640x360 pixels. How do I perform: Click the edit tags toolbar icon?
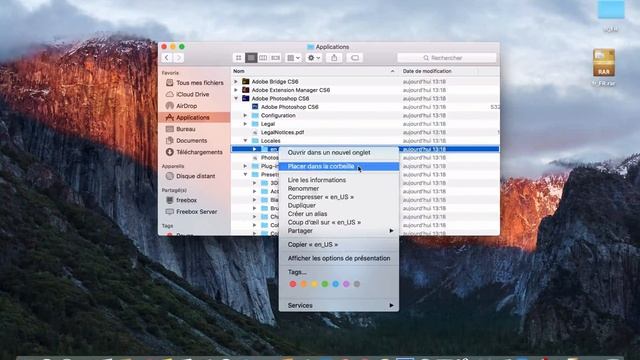[355, 58]
